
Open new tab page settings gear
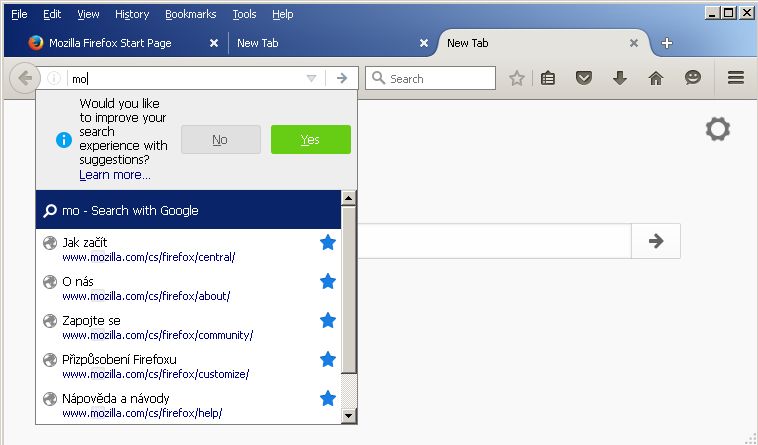(717, 129)
